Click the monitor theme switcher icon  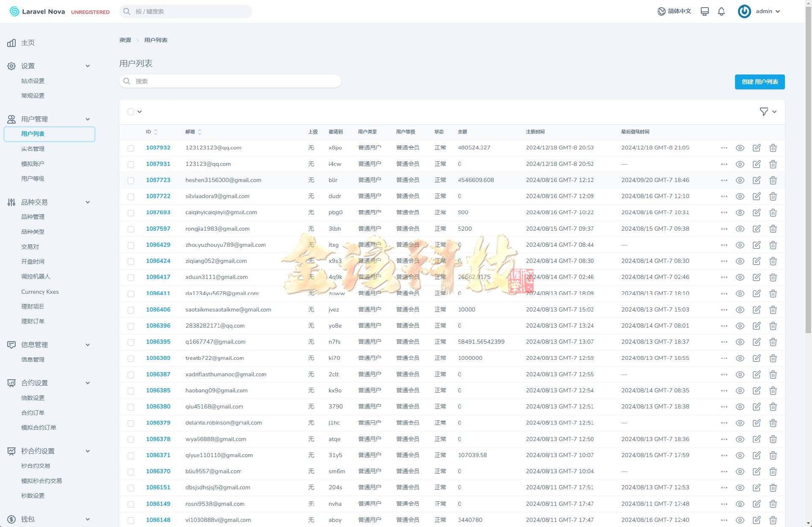[x=705, y=11]
